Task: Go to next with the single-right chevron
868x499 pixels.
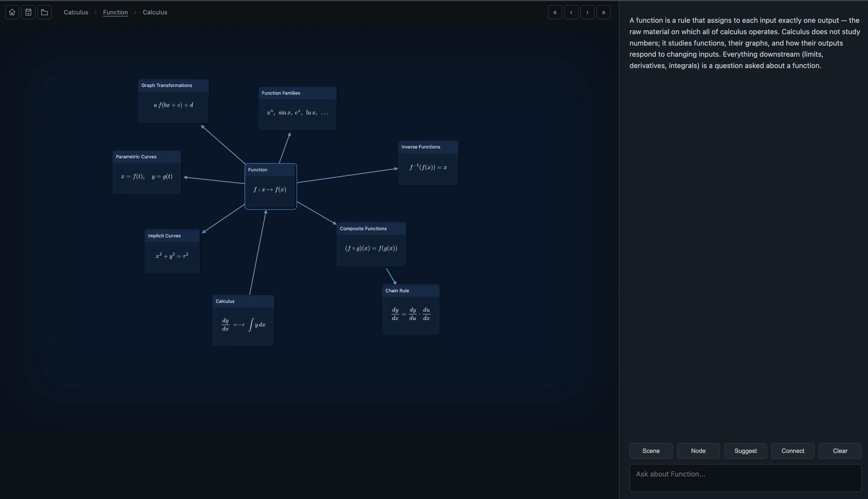Action: click(587, 12)
